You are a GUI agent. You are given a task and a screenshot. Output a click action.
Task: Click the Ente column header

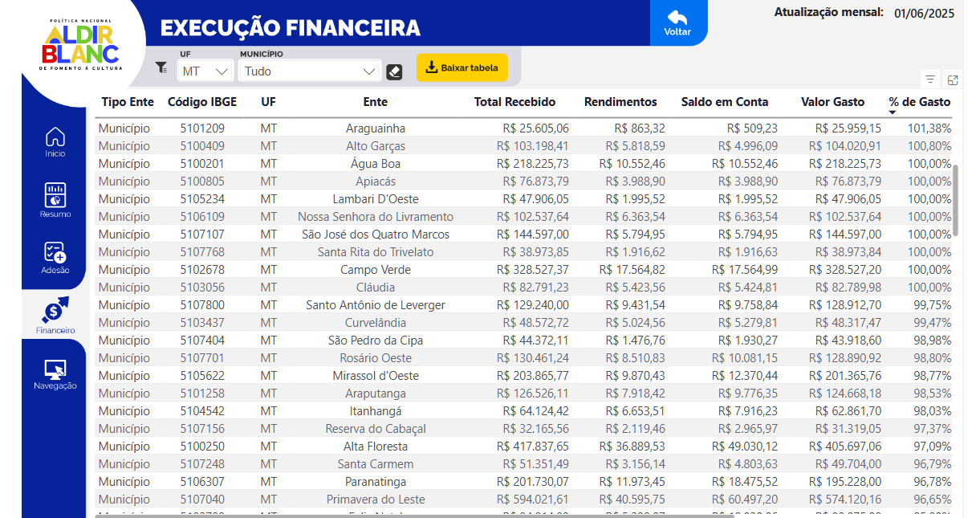click(375, 102)
